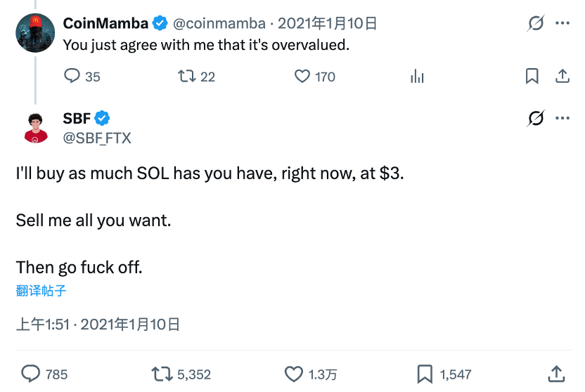View analytics bar chart on CoinMamba's tweet
This screenshot has width=585, height=392.
tap(417, 77)
